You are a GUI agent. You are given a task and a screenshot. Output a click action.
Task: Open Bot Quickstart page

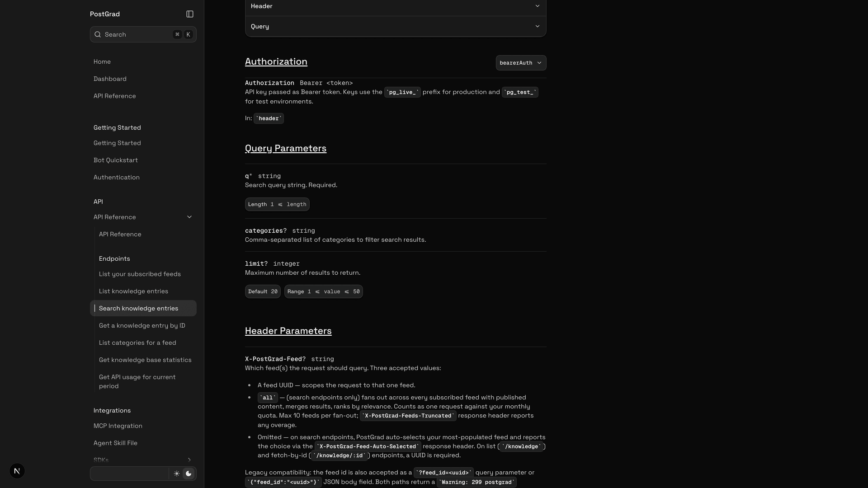[x=143, y=160]
